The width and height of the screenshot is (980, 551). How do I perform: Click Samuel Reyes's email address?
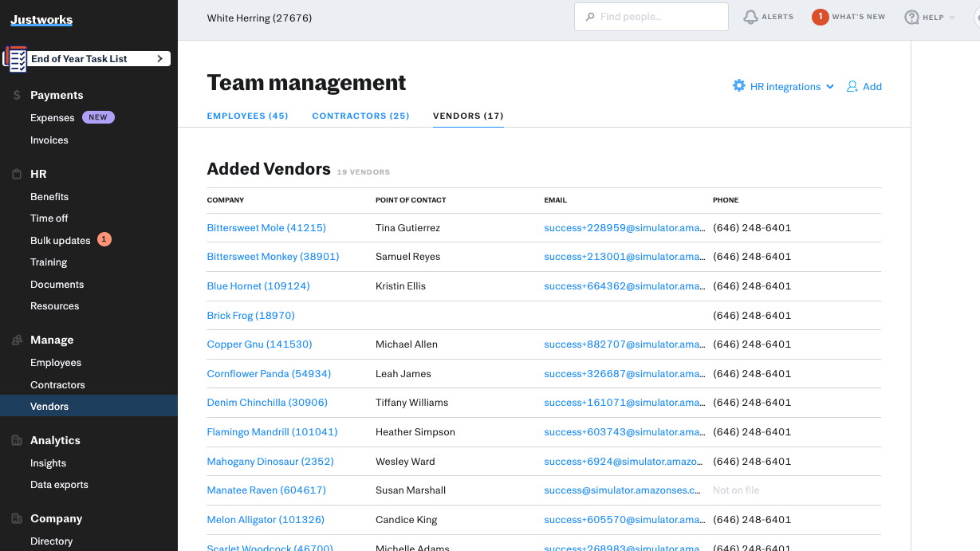coord(624,257)
